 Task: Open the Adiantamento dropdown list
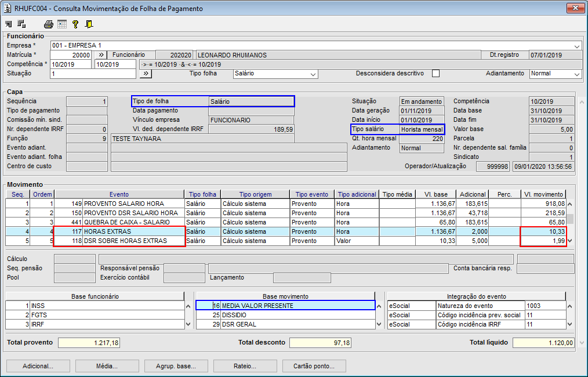(x=576, y=74)
